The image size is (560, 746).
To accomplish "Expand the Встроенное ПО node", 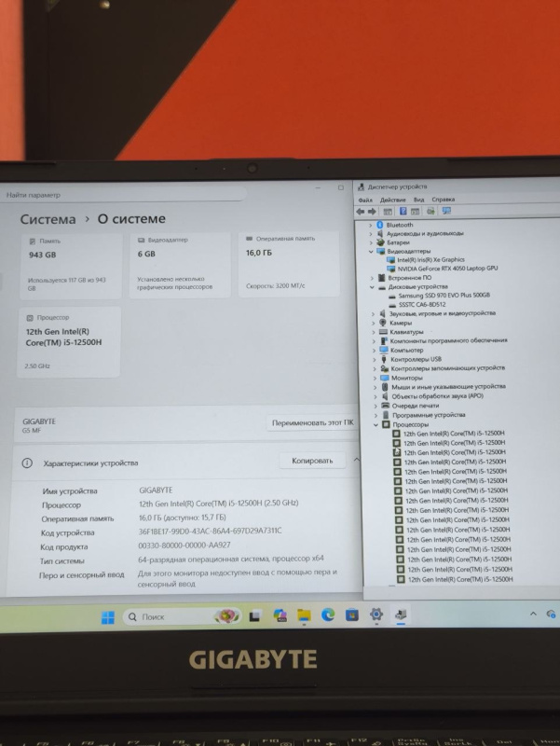I will coord(372,278).
